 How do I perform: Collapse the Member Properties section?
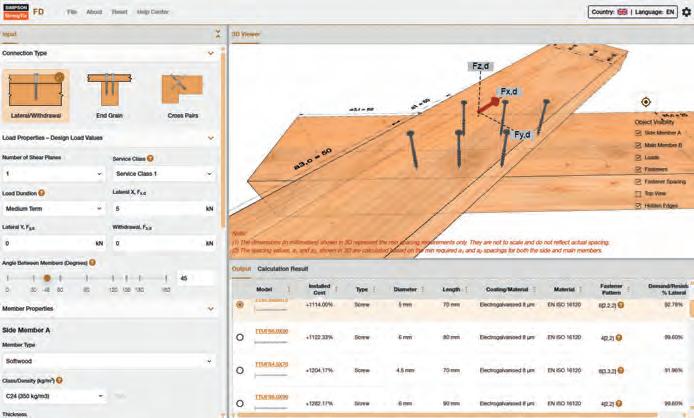211,309
